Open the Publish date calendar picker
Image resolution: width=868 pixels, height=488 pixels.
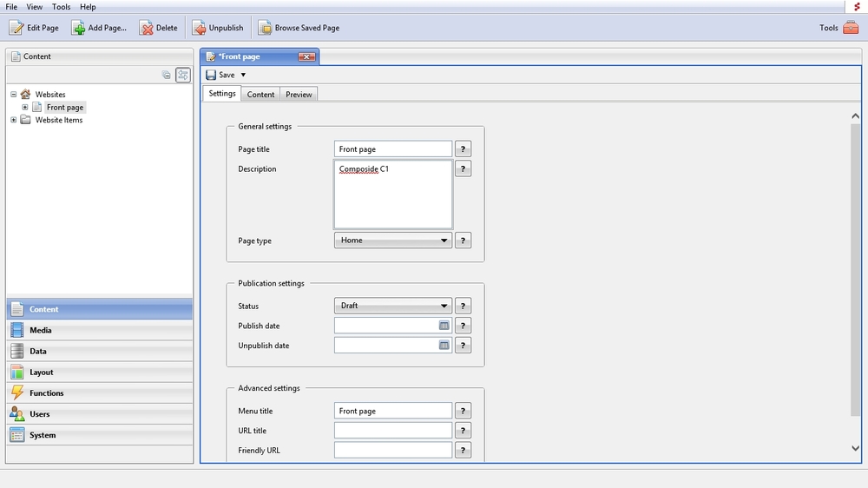pos(444,326)
